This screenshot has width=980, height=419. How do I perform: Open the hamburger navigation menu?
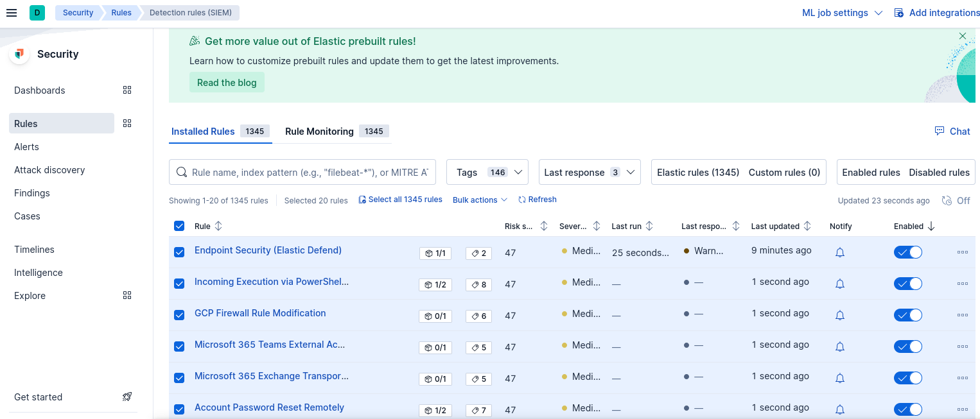[12, 13]
